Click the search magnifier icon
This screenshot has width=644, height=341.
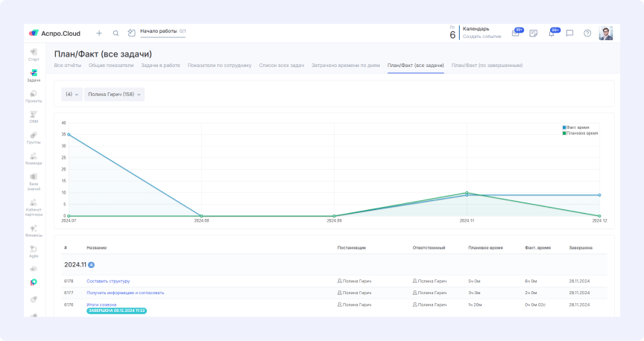(x=116, y=33)
